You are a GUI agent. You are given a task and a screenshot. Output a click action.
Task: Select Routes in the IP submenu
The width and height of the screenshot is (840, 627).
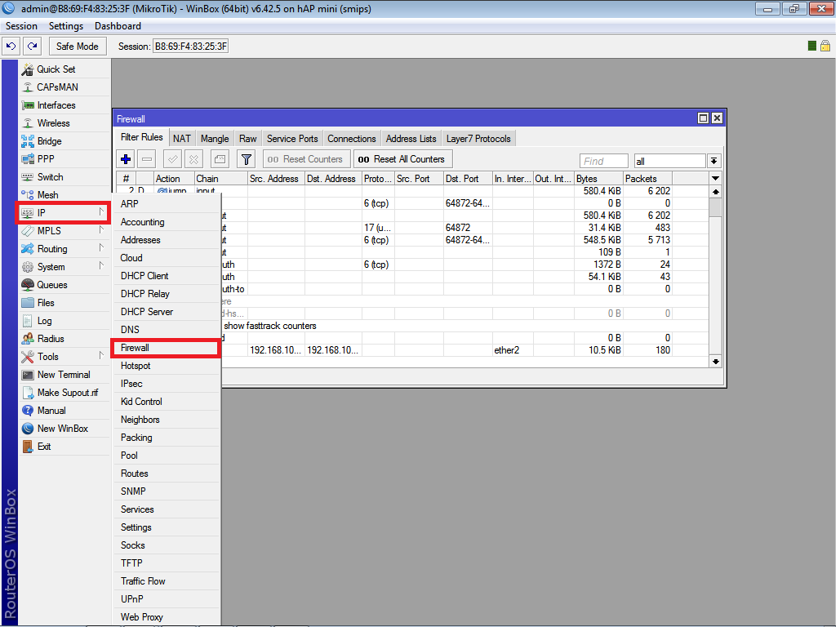pyautogui.click(x=167, y=474)
